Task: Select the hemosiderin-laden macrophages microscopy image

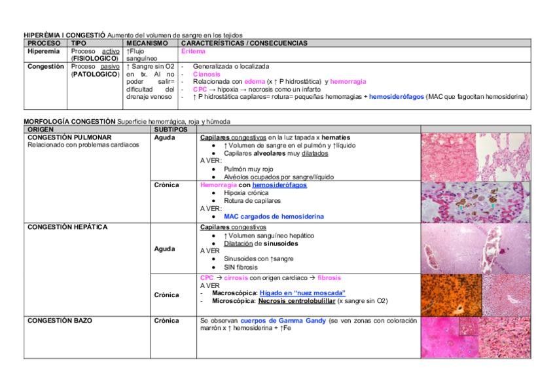Action: [476, 202]
